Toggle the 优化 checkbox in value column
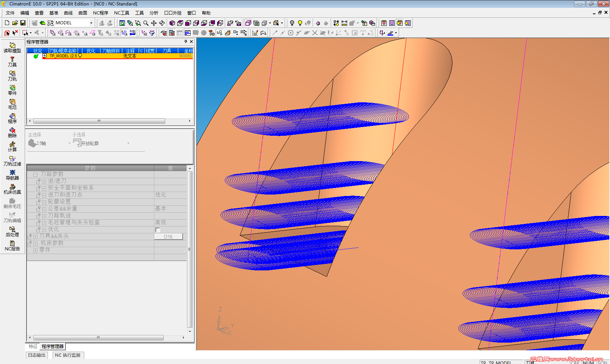Viewport: 610px width, 364px height. [x=158, y=230]
